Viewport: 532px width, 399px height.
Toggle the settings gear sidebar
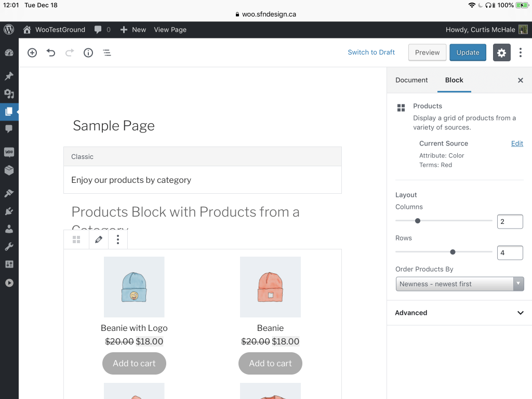pos(501,52)
